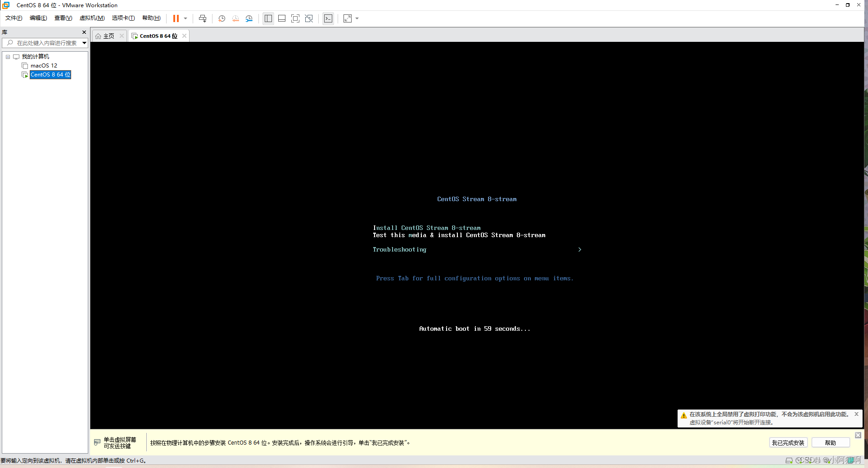Choose Test this media & install entry
The width and height of the screenshot is (868, 468).
(x=459, y=235)
